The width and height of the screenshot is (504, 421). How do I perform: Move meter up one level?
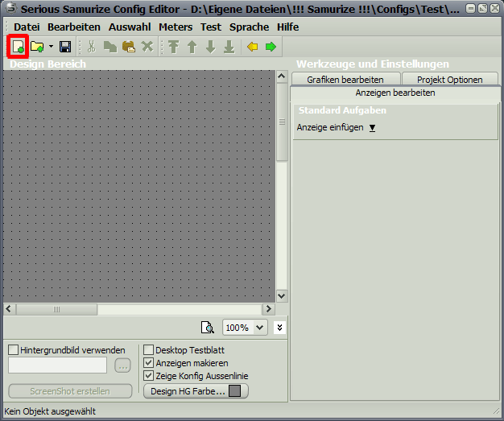[192, 47]
